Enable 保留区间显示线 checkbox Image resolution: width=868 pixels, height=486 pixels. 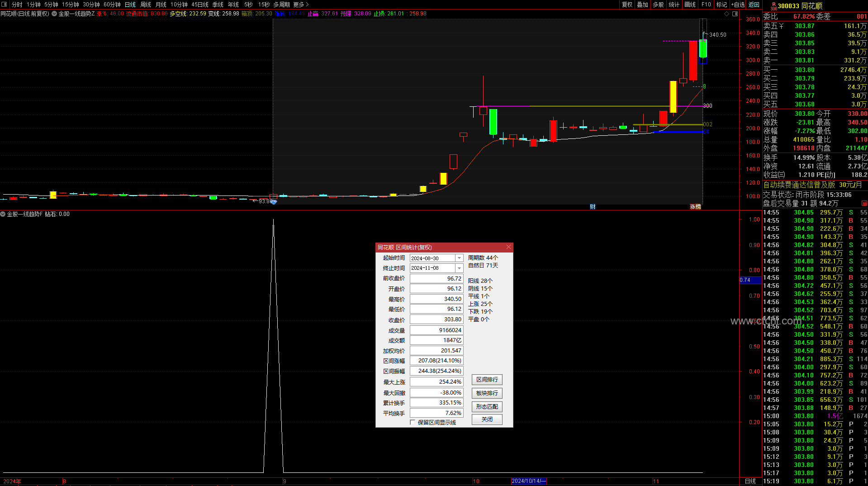tap(413, 422)
